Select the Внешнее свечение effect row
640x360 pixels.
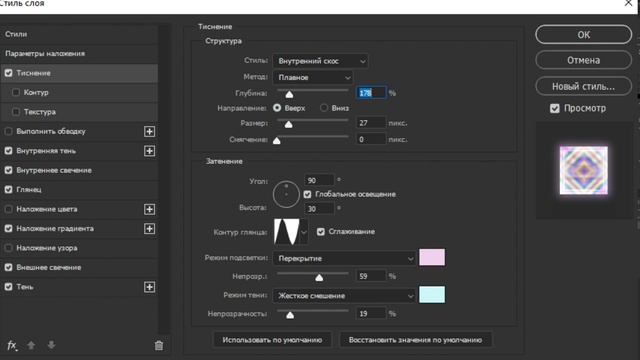79,267
